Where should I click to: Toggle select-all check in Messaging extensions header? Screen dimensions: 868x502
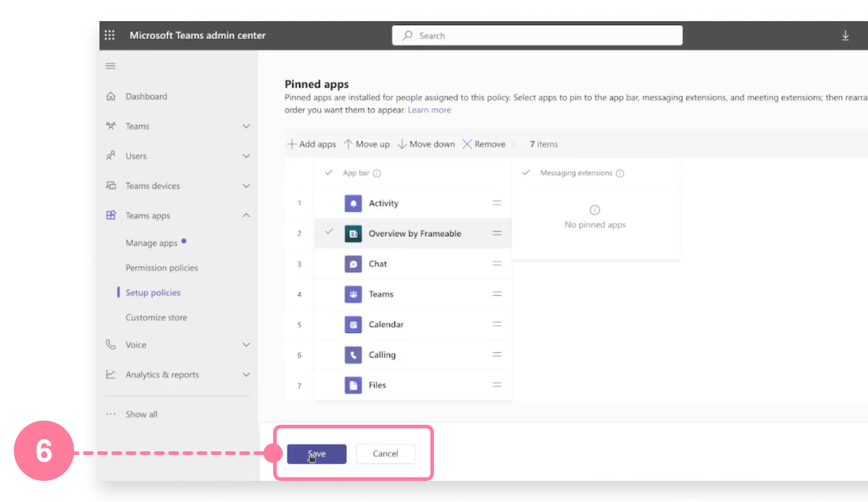(526, 173)
